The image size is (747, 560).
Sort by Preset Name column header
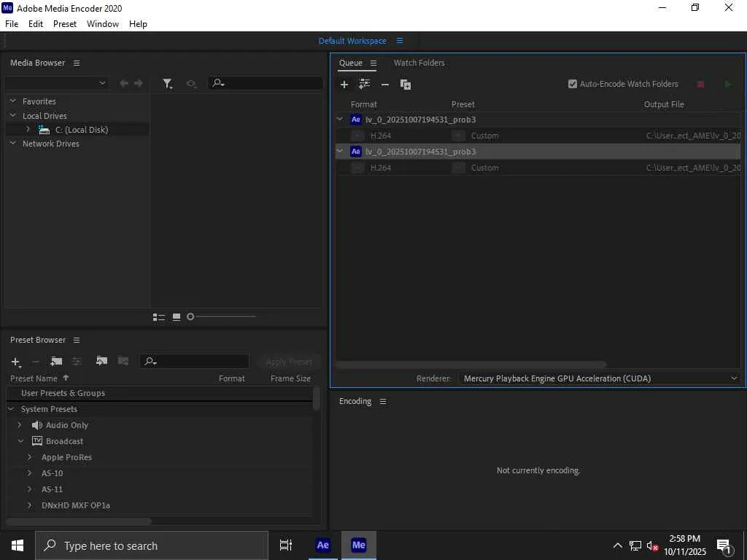click(34, 378)
